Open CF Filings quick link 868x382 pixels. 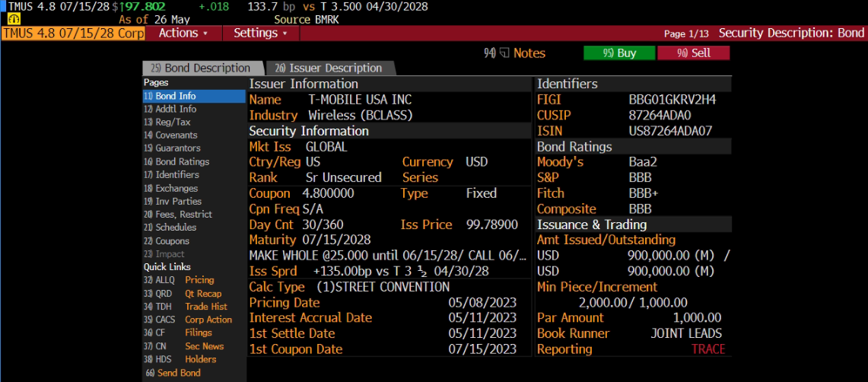pos(178,333)
